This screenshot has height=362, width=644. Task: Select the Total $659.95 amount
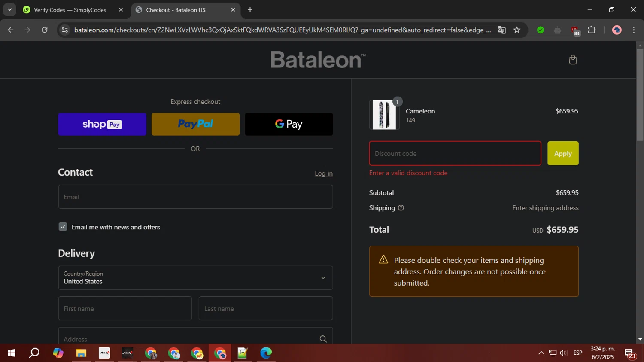[x=562, y=230]
